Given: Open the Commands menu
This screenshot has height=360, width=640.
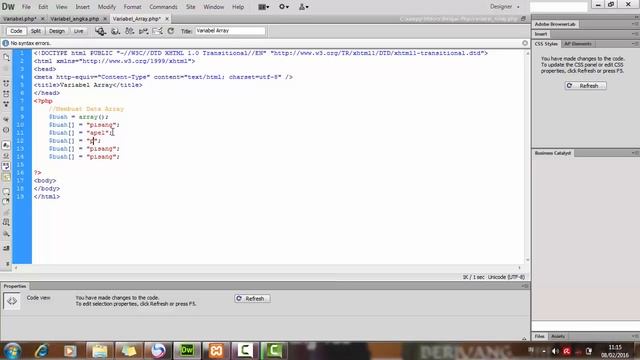Looking at the screenshot, I should coord(163,7).
